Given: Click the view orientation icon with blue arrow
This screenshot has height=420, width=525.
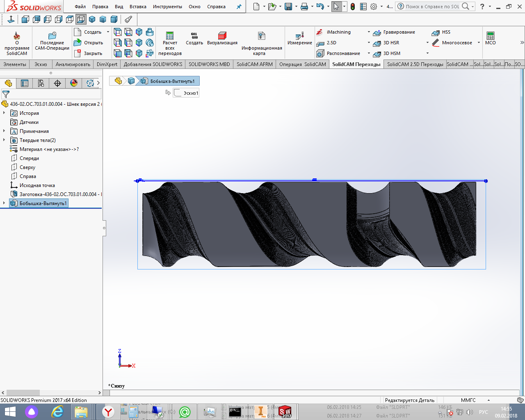Looking at the screenshot, I should click(x=11, y=19).
